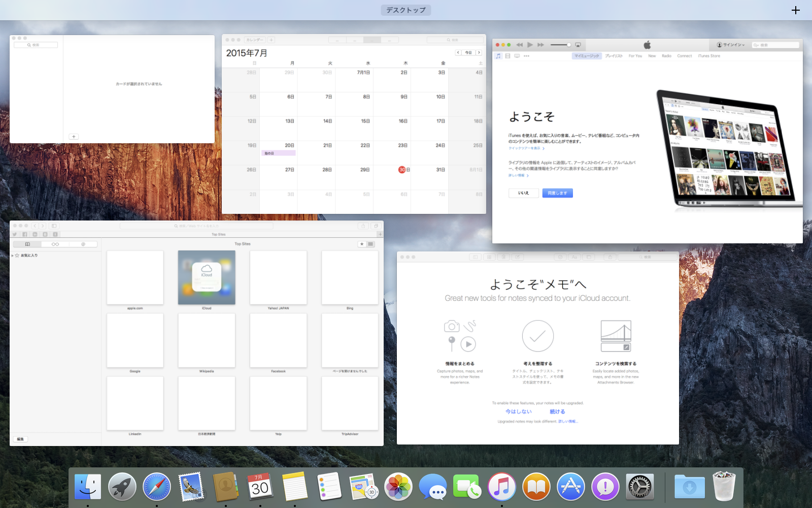Show all tabs in Safari
Viewport: 812px width, 508px height.
(x=376, y=226)
